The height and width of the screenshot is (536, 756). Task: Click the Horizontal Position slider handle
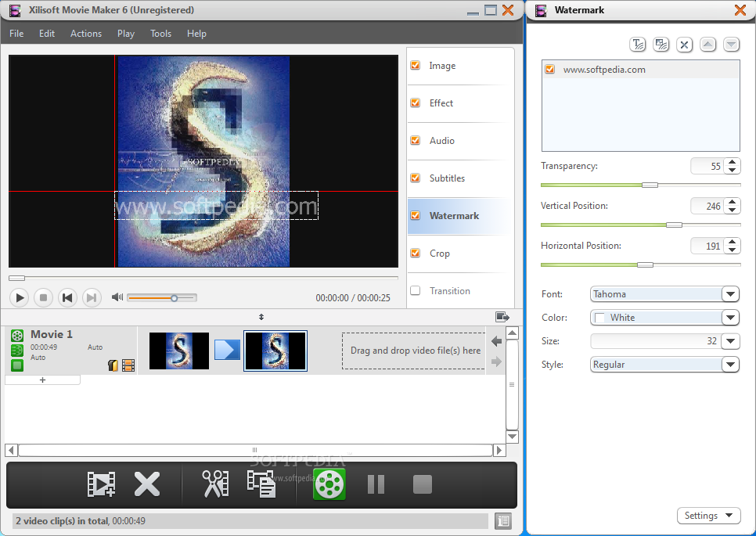tap(645, 265)
